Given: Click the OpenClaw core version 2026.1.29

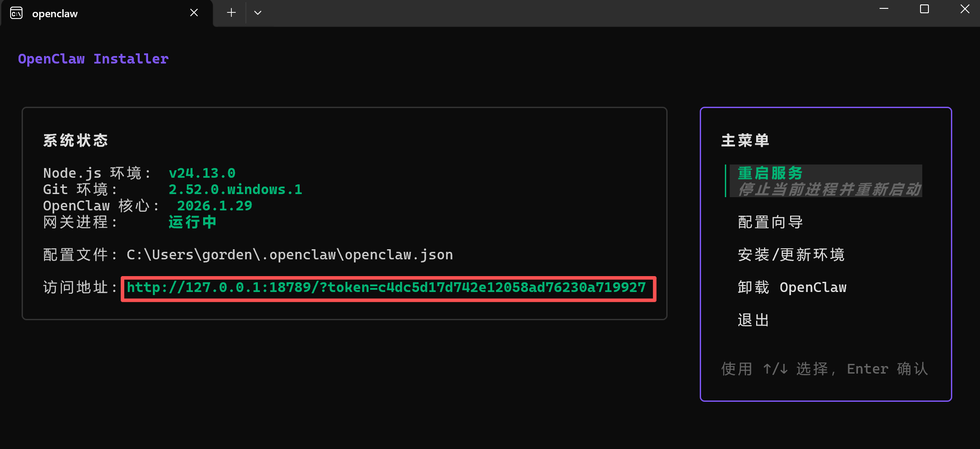Looking at the screenshot, I should point(215,206).
